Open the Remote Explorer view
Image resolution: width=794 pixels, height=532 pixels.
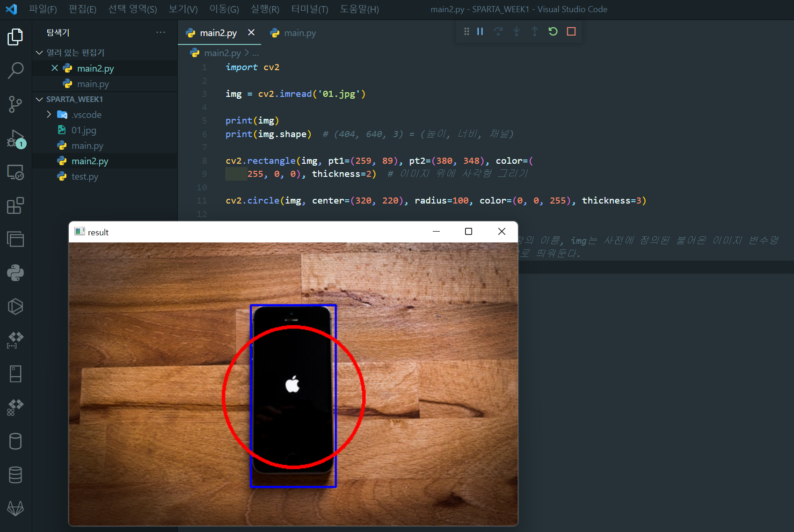point(15,172)
